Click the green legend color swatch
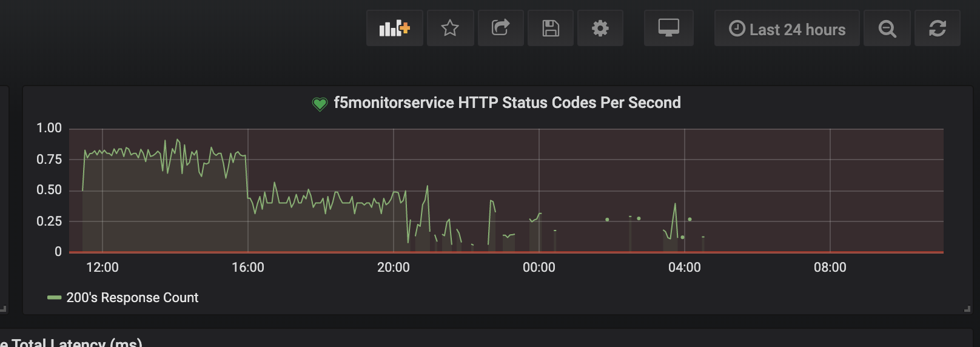The width and height of the screenshot is (980, 347). click(x=55, y=298)
